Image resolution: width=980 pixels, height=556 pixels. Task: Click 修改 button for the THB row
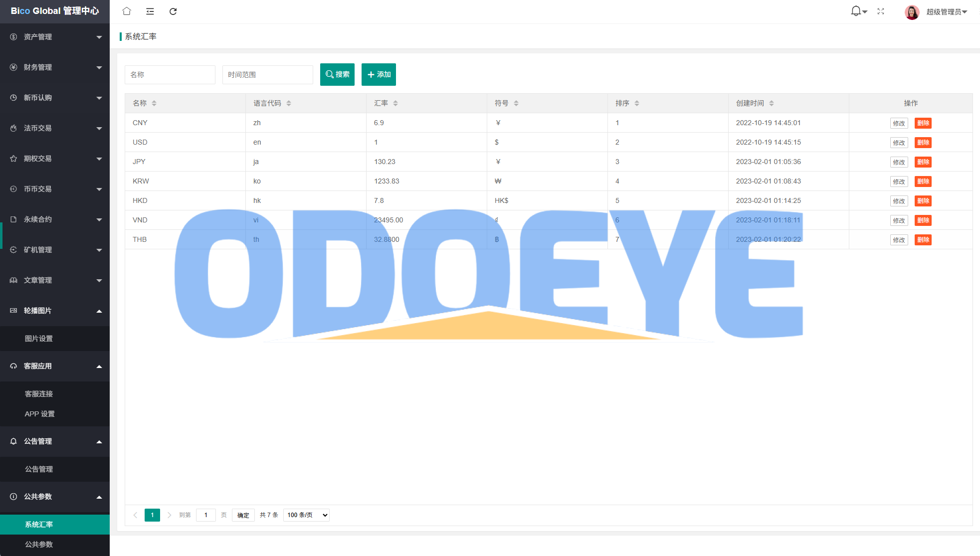click(x=899, y=240)
